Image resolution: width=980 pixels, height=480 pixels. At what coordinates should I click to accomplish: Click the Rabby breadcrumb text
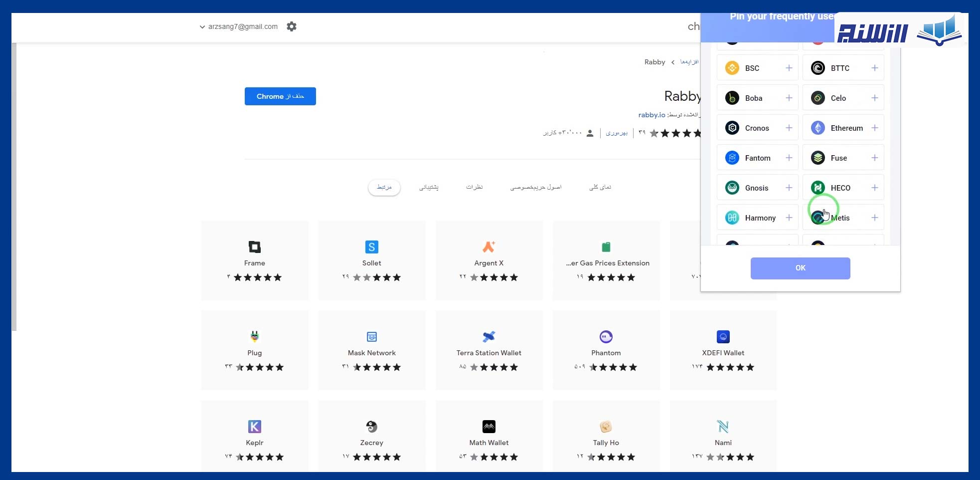click(654, 62)
